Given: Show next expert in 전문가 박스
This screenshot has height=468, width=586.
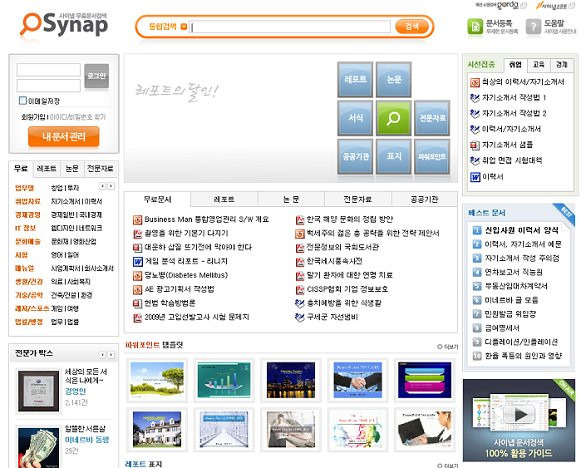Looking at the screenshot, I should click(x=111, y=354).
